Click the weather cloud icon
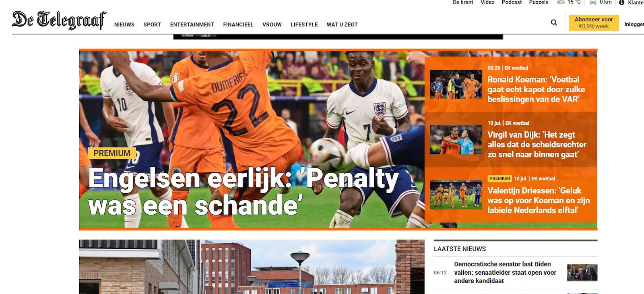The image size is (644, 294). click(561, 2)
